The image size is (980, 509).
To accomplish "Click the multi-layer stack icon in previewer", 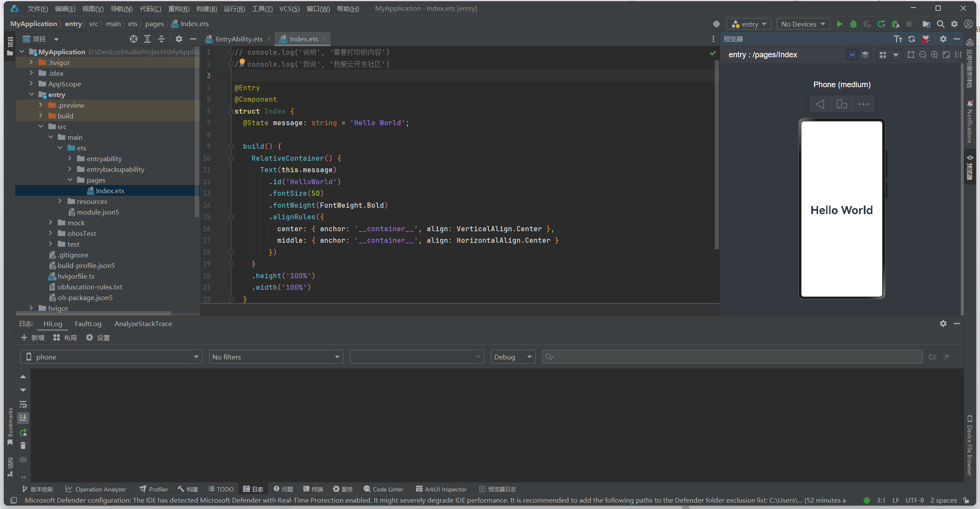I will click(x=865, y=55).
